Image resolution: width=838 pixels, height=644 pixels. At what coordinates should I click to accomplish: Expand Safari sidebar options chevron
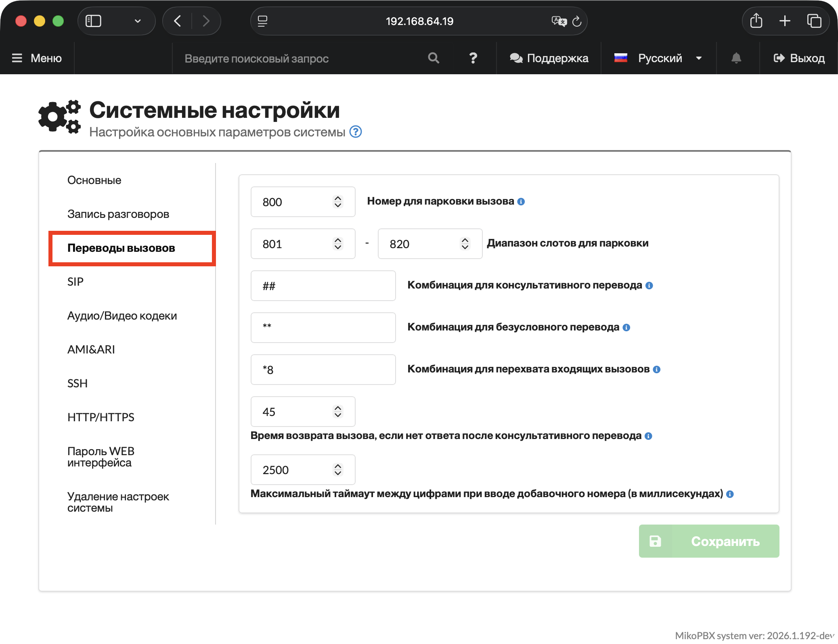coord(138,21)
